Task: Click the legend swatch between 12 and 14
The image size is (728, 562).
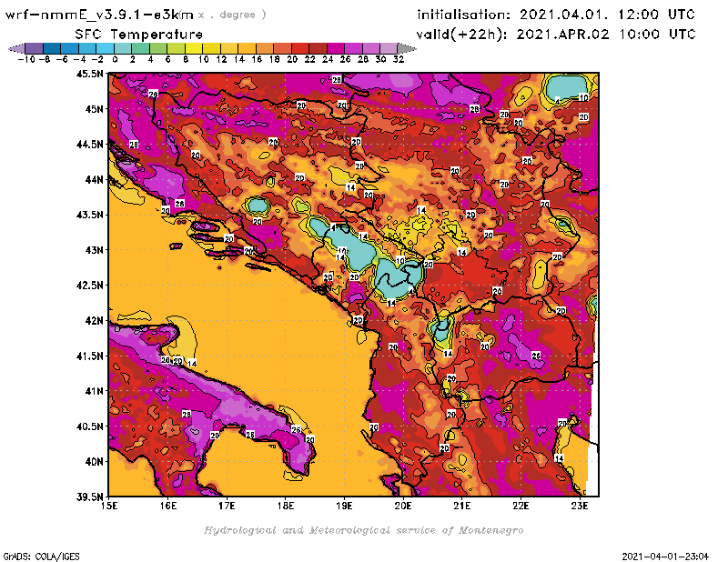Action: (229, 48)
